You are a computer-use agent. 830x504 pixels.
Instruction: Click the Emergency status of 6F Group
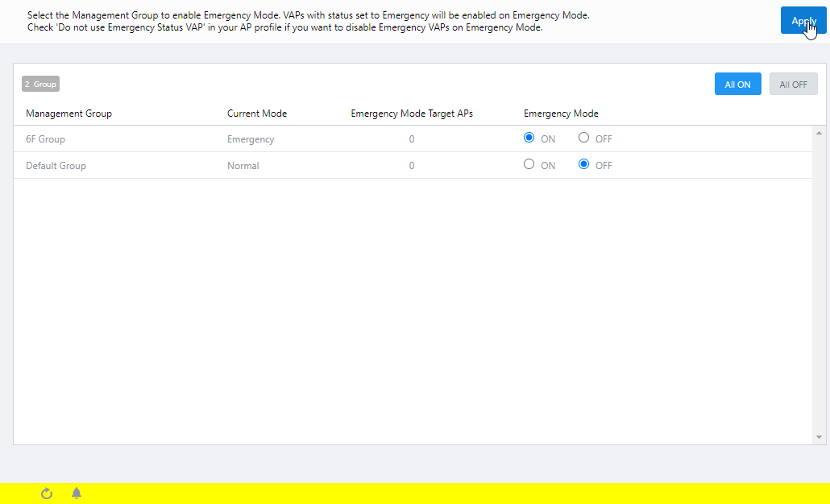251,139
